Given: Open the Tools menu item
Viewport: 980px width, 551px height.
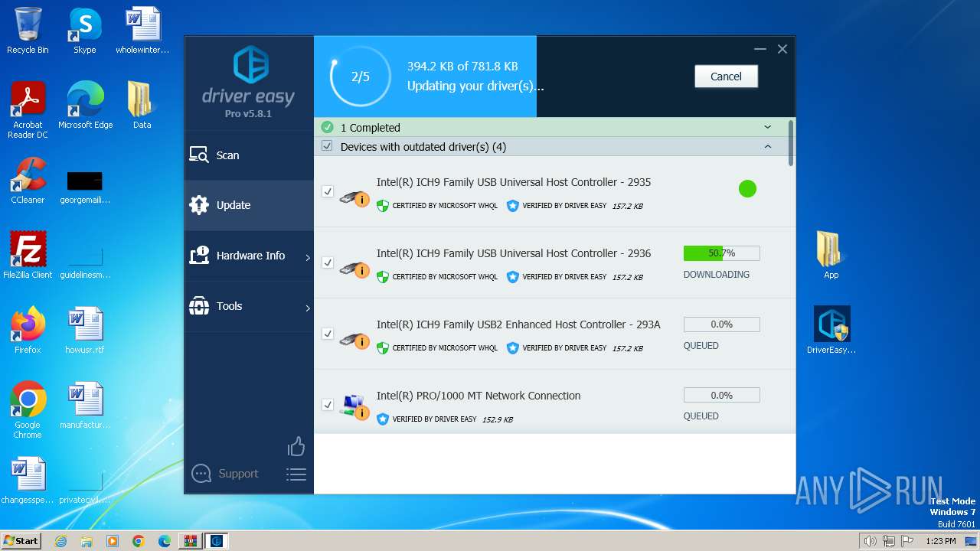Looking at the screenshot, I should (249, 306).
